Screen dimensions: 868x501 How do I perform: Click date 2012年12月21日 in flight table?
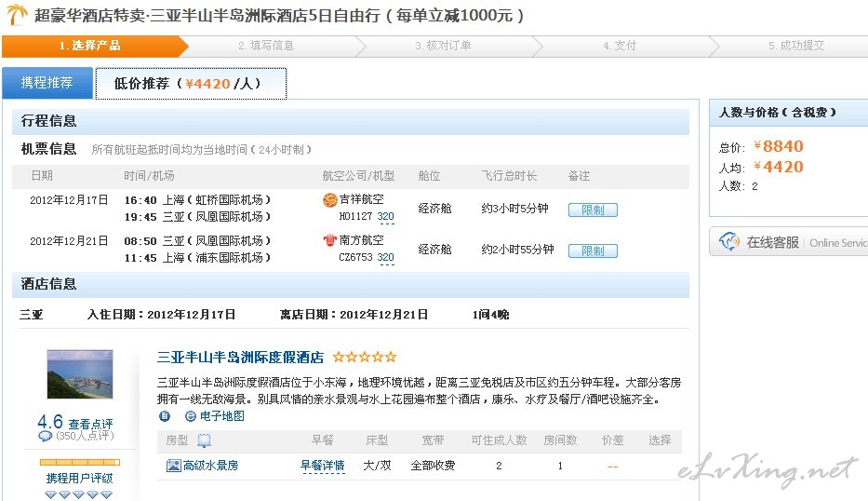tap(69, 241)
